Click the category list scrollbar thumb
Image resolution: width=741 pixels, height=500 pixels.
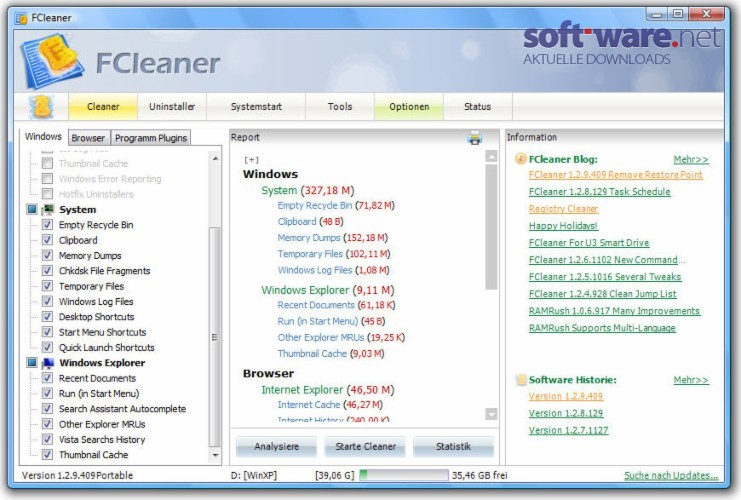(215, 336)
